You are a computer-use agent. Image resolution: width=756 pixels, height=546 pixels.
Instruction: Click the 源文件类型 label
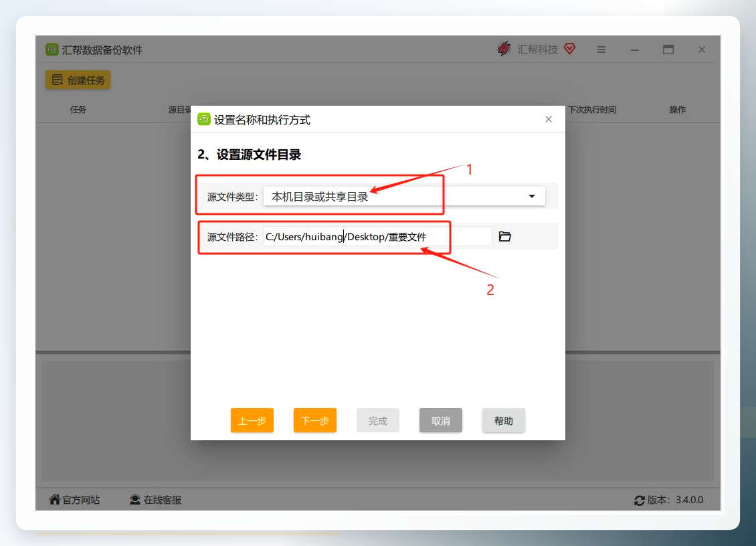tap(232, 197)
